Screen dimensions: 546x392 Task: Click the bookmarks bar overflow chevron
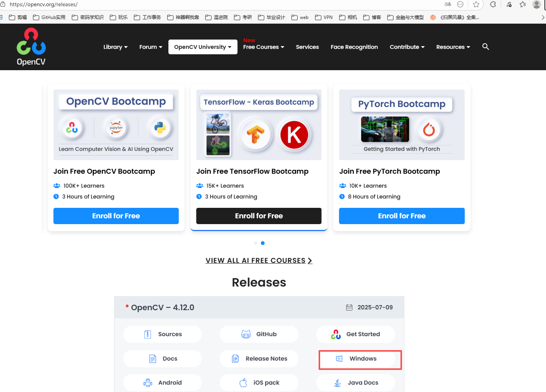coord(543,17)
